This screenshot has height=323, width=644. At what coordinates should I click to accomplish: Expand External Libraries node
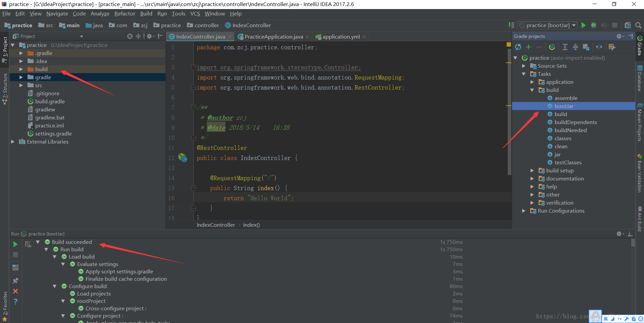click(x=13, y=142)
